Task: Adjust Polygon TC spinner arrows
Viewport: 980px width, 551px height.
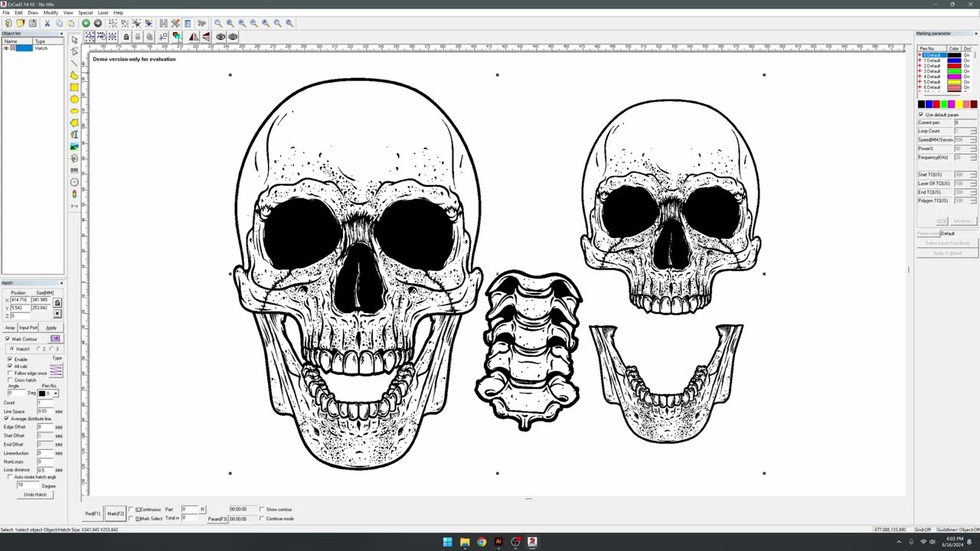Action: tap(973, 201)
